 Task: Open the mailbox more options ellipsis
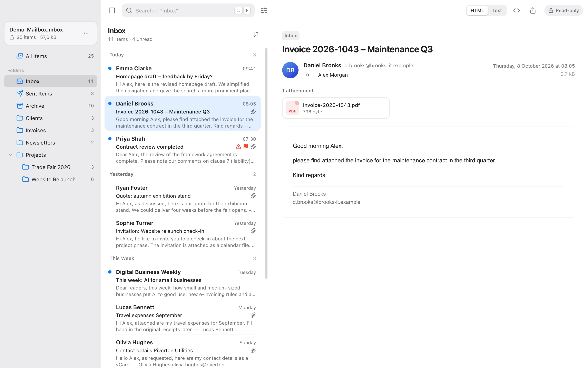tap(86, 33)
